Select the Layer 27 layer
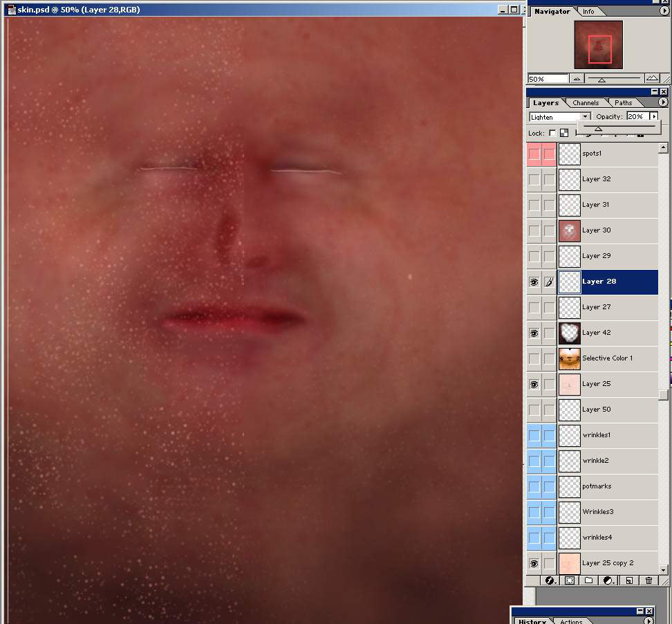 (x=608, y=307)
